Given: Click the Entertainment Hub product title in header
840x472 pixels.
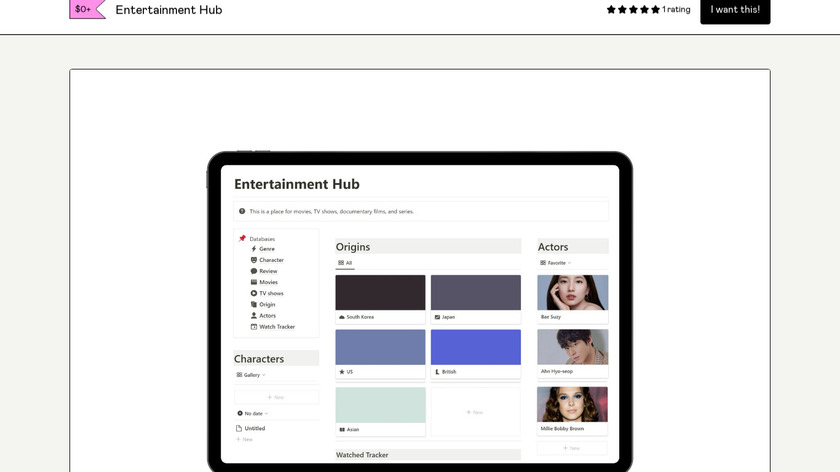Looking at the screenshot, I should click(x=169, y=10).
